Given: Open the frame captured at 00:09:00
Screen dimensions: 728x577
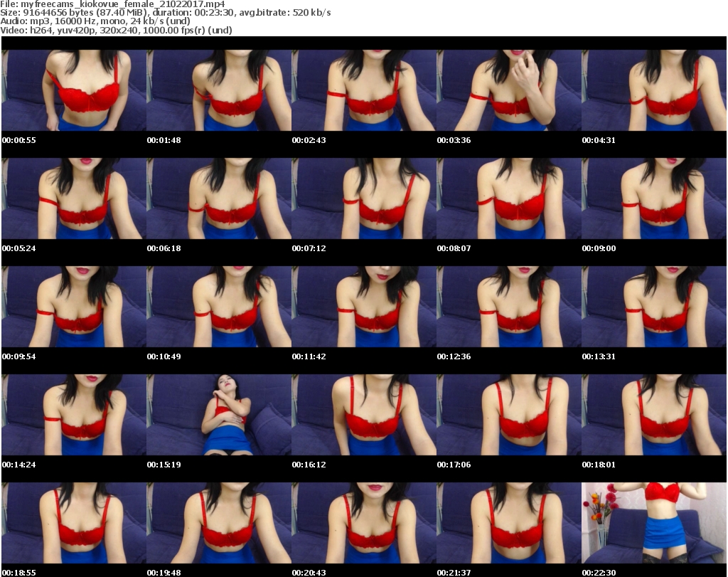Looking at the screenshot, I should (x=654, y=198).
